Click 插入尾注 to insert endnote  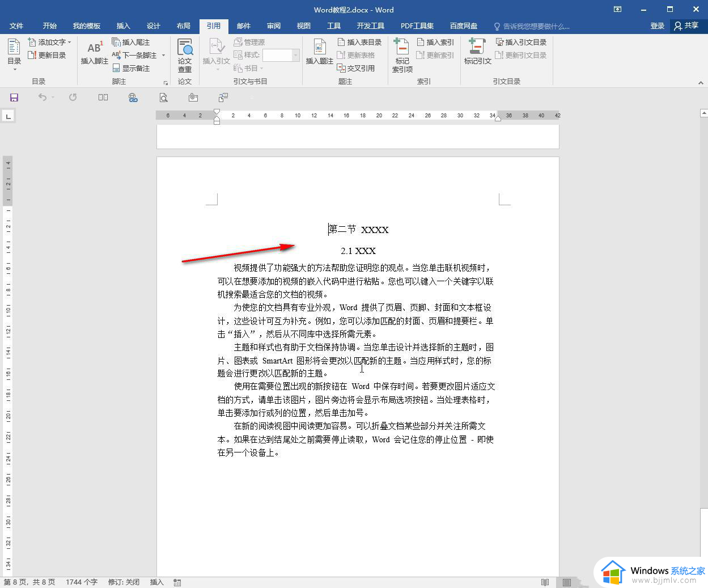[131, 42]
